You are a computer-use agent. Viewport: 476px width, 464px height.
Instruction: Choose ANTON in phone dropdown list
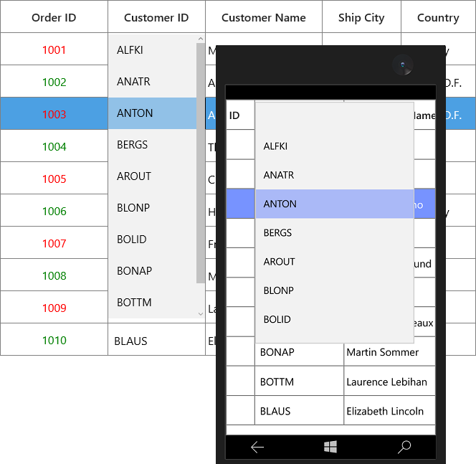pyautogui.click(x=335, y=204)
